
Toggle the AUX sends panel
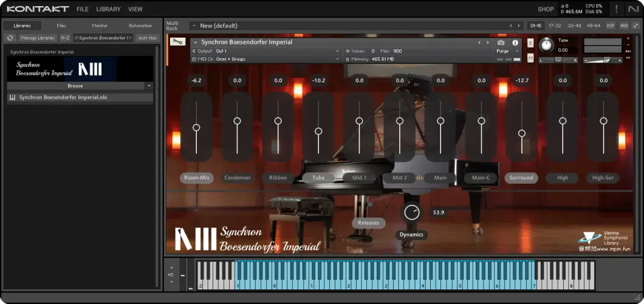pyautogui.click(x=624, y=26)
